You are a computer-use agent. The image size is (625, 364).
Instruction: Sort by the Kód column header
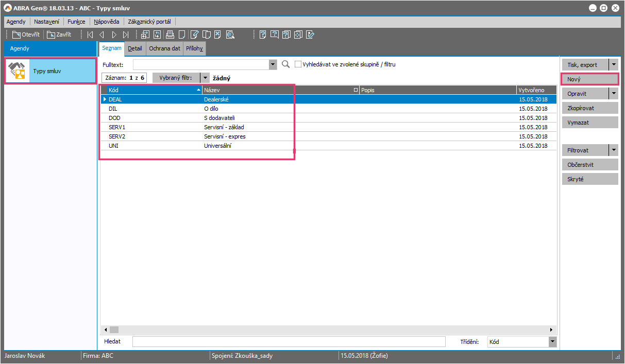coord(154,90)
